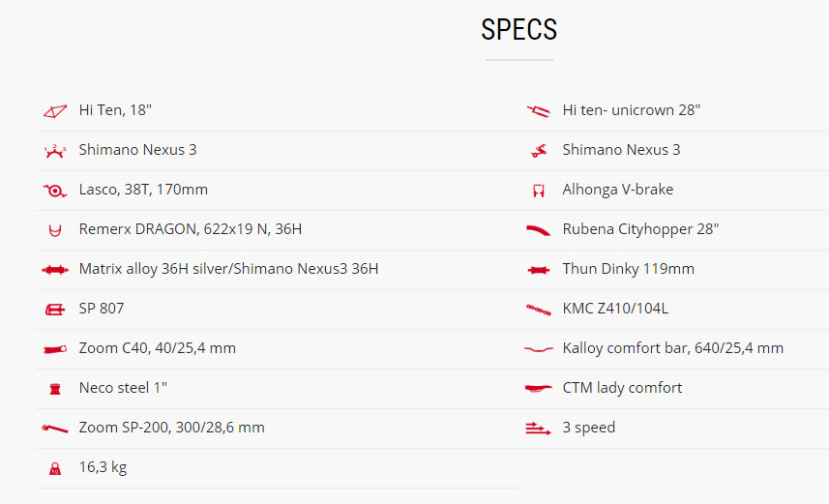
Task: Click the left Shimano Nexus 3 text
Action: (x=137, y=150)
